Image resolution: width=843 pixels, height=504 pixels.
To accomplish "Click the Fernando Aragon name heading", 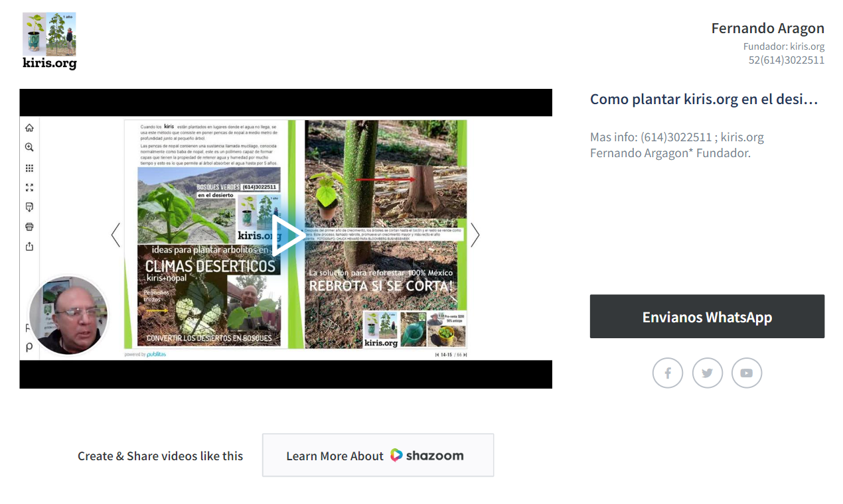I will coord(768,29).
